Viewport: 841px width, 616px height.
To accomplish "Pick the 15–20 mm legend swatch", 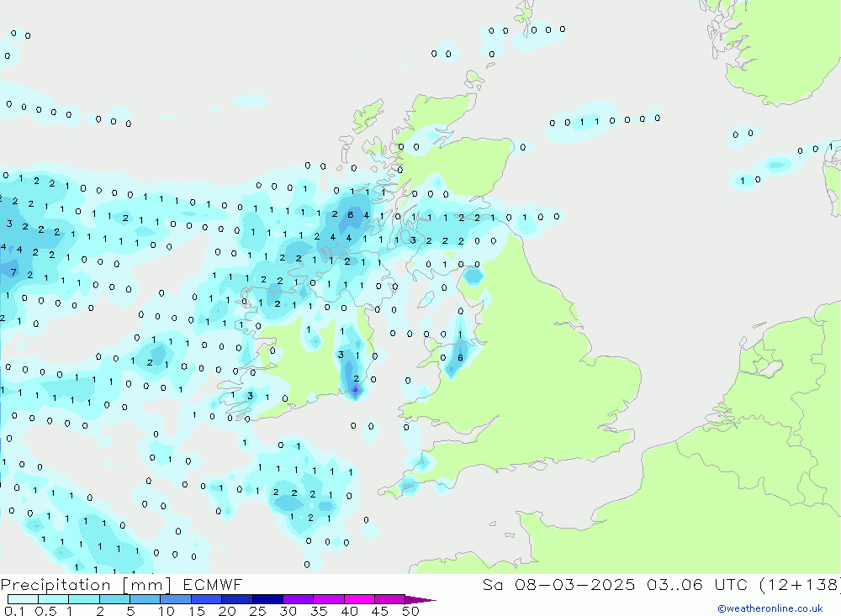I will tap(206, 599).
